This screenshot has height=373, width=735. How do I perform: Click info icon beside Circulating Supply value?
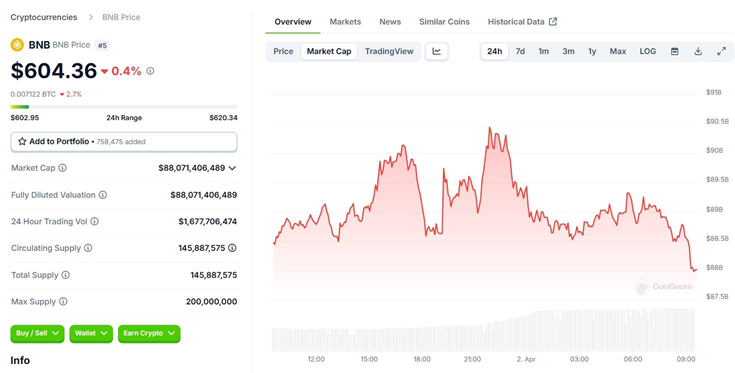(232, 248)
